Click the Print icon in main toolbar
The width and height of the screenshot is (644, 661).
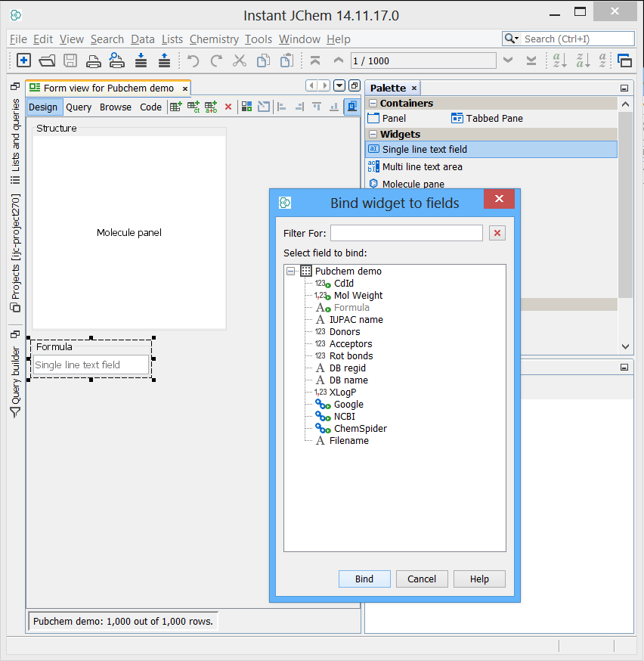pos(93,61)
